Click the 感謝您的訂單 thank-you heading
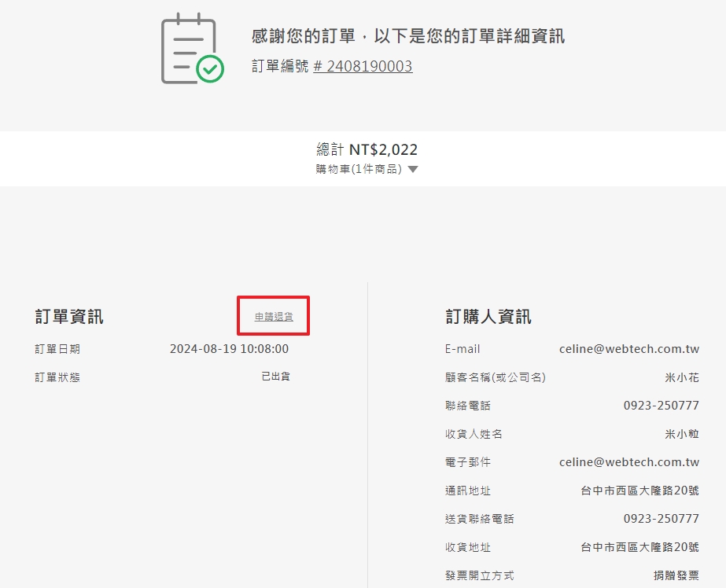Image resolution: width=726 pixels, height=588 pixels. [407, 36]
